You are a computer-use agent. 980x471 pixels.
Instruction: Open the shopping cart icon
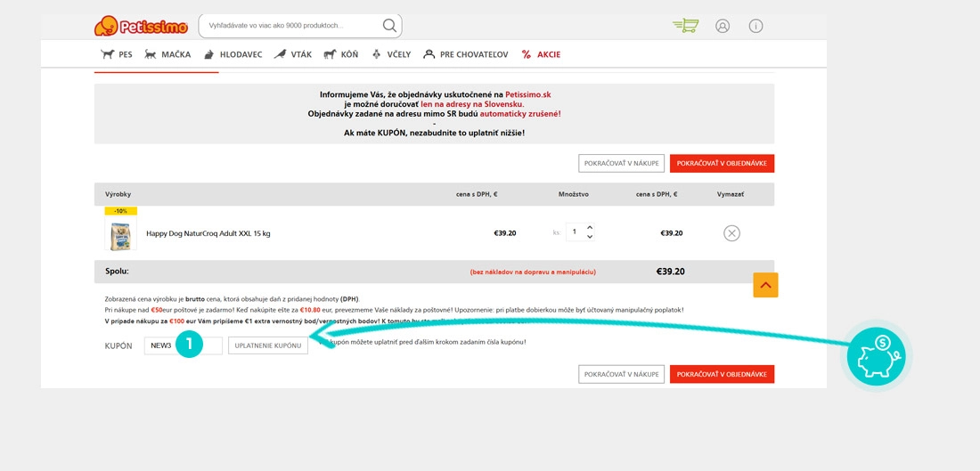pyautogui.click(x=685, y=26)
